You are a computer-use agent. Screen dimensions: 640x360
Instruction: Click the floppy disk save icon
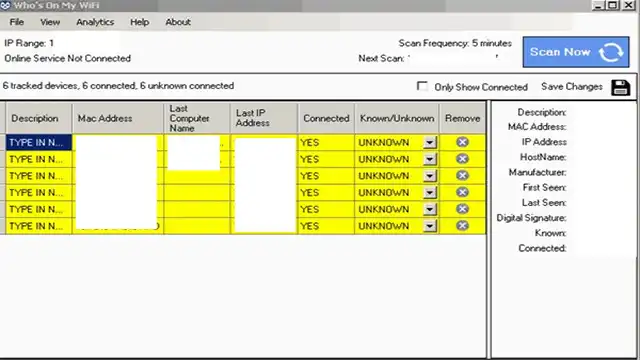point(620,87)
